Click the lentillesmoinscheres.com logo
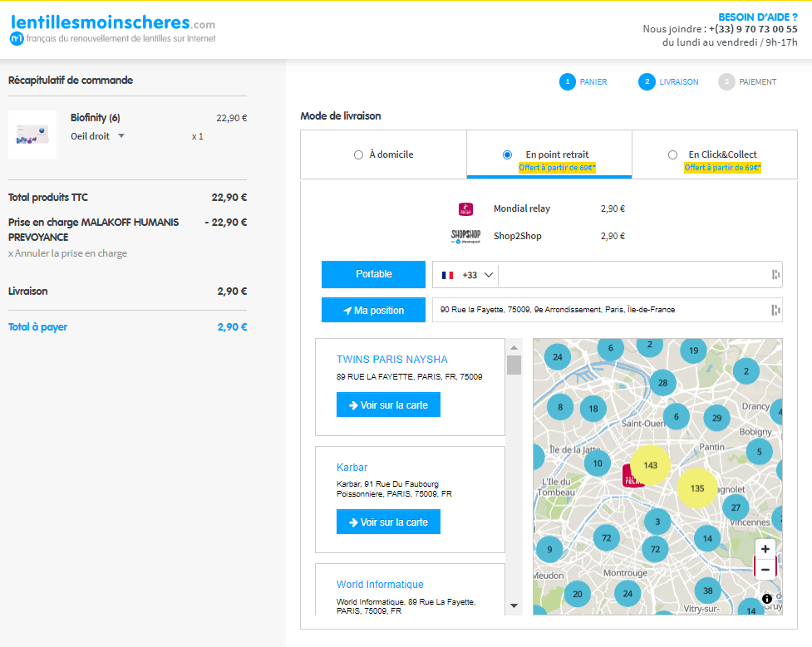The image size is (812, 647). click(112, 30)
